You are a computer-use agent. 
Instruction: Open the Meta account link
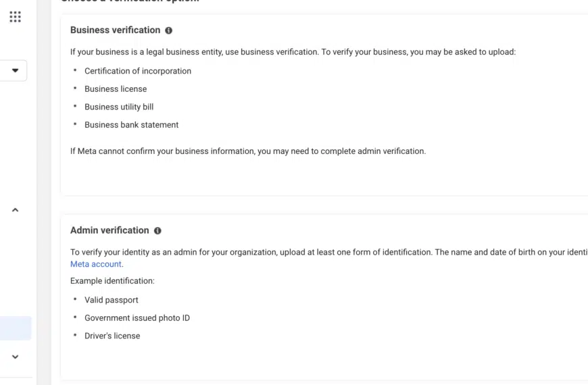tap(95, 264)
